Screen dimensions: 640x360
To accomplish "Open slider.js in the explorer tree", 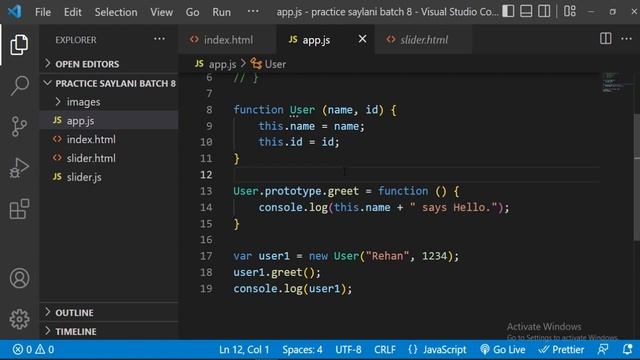I will [x=109, y=177].
